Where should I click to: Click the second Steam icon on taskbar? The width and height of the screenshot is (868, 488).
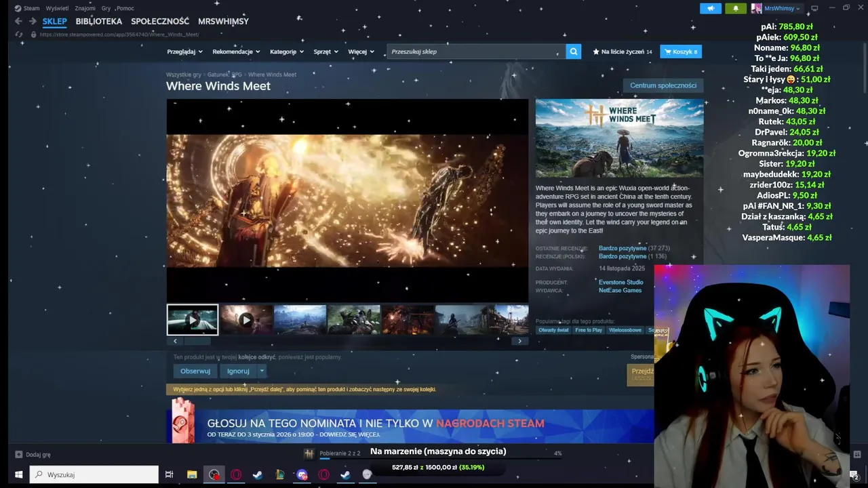coord(345,474)
